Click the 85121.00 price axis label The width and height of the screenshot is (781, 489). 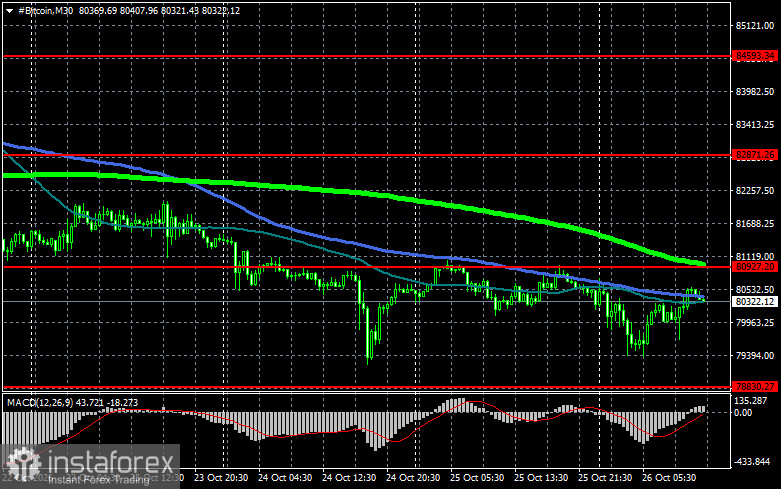click(x=755, y=26)
